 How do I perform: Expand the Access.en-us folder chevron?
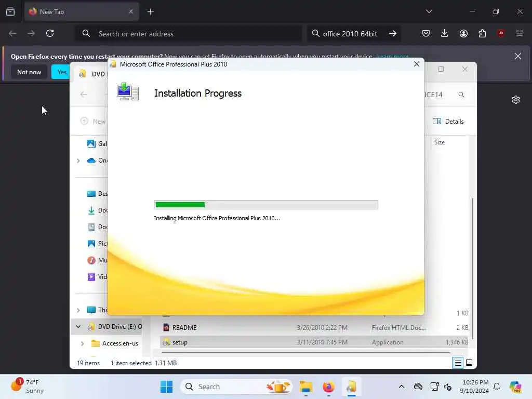pyautogui.click(x=83, y=343)
